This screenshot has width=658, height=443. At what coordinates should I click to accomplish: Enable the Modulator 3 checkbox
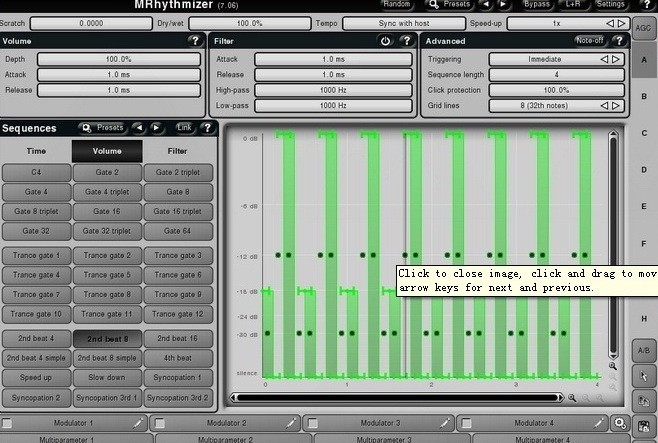313,423
